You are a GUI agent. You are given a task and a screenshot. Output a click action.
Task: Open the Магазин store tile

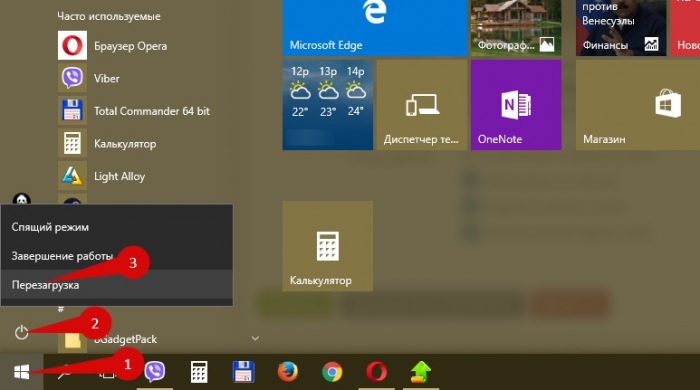click(x=638, y=105)
